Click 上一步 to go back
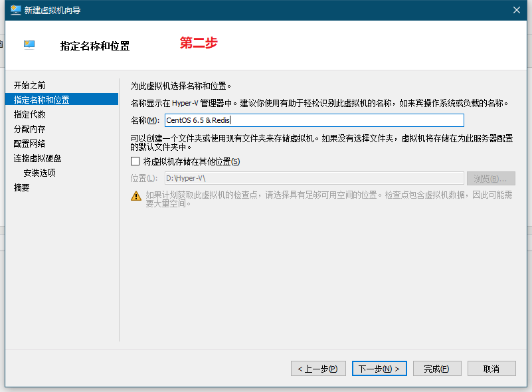Image resolution: width=532 pixels, height=392 pixels. (x=318, y=369)
